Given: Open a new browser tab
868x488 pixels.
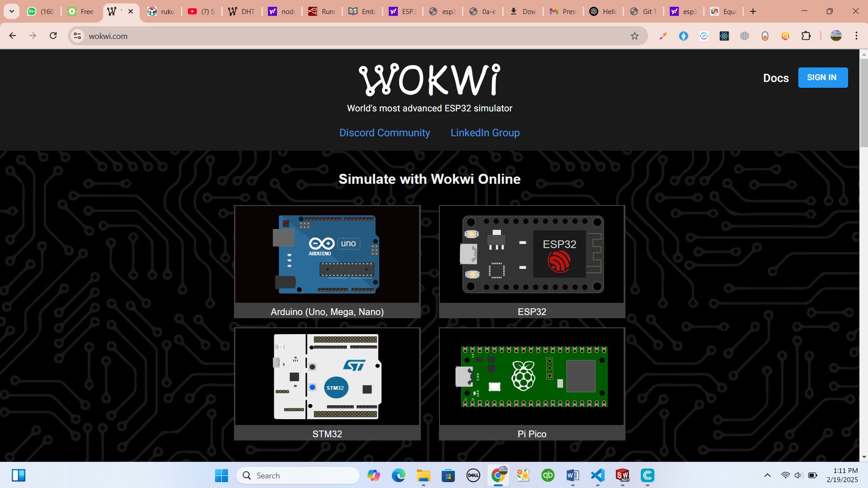Looking at the screenshot, I should (753, 11).
